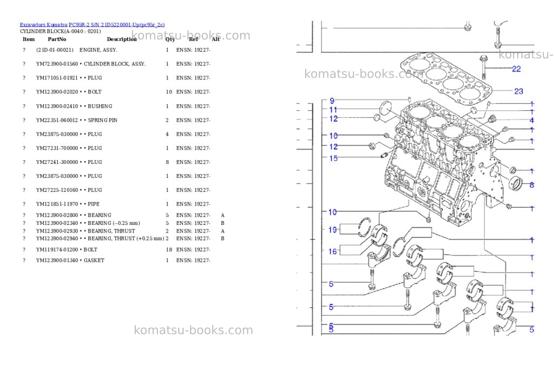
Task: Select the BEARING, THRUST (+0.25 mm) description
Action: click(x=126, y=238)
